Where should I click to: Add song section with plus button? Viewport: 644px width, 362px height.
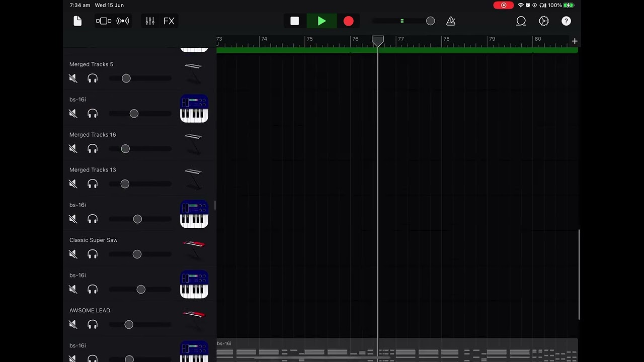coord(575,41)
